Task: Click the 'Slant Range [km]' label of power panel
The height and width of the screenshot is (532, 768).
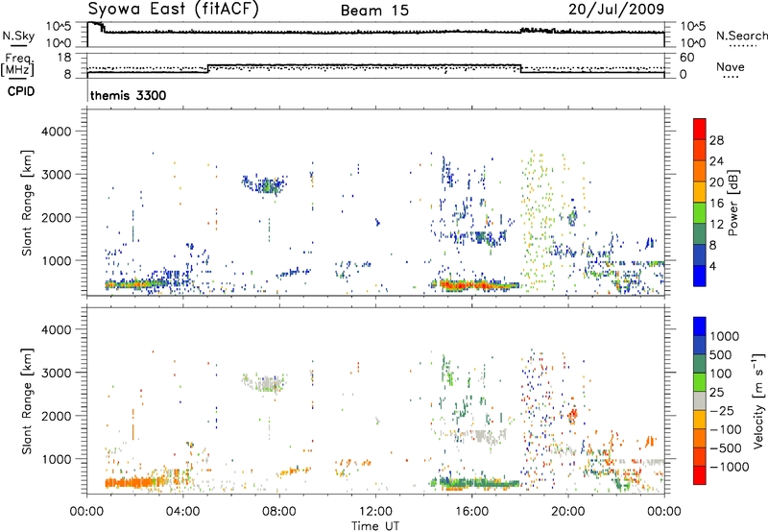Action: pyautogui.click(x=27, y=203)
